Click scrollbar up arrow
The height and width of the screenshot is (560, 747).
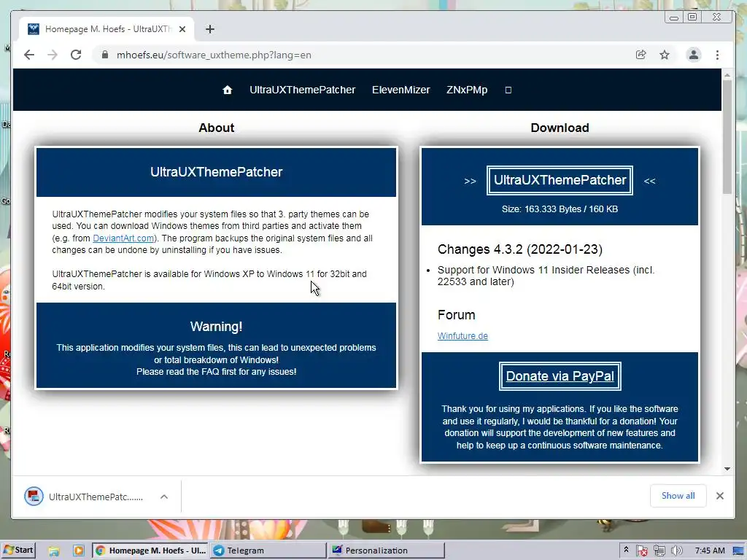tap(727, 75)
